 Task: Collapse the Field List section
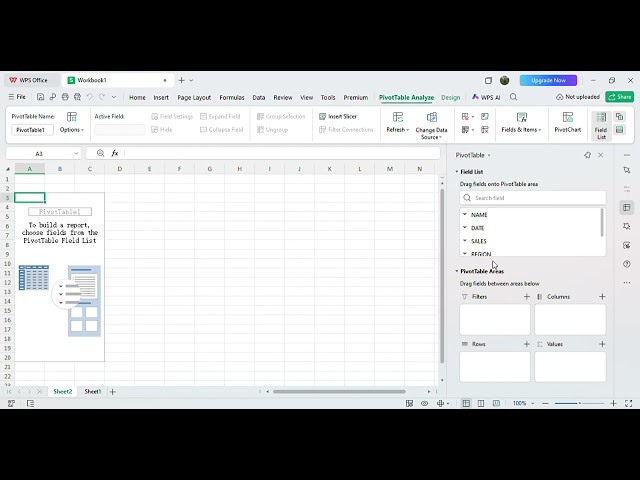point(457,172)
